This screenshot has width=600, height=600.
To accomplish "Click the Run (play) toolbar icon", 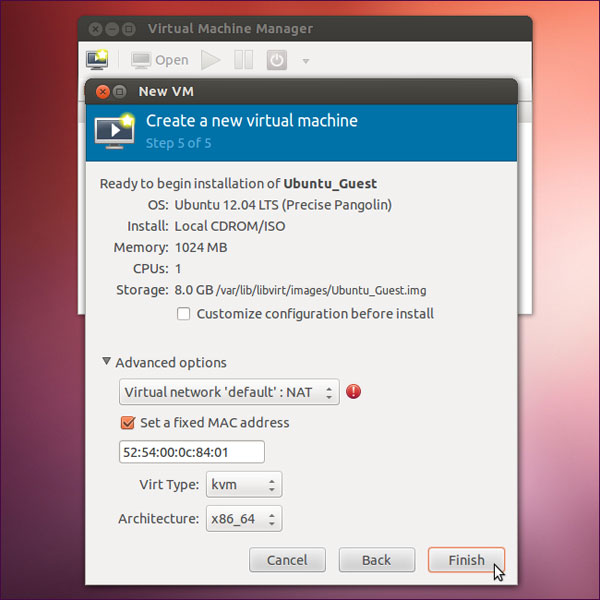I will pos(210,60).
